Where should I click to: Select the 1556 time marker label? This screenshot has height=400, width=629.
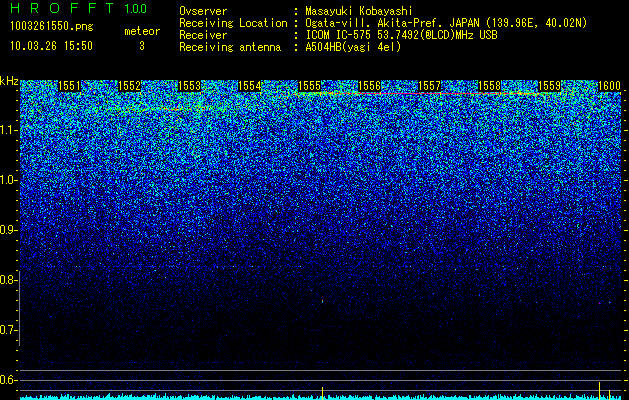(x=369, y=86)
